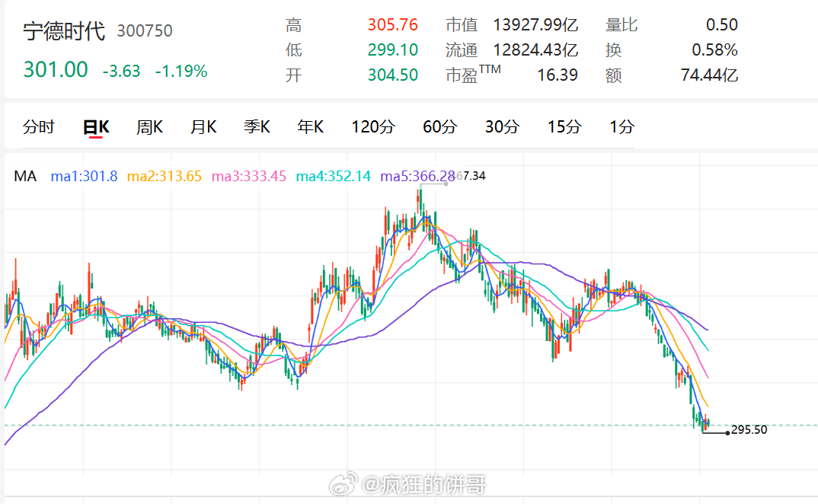Image resolution: width=818 pixels, height=504 pixels.
Task: Select the 15分 interval tab
Action: point(564,127)
